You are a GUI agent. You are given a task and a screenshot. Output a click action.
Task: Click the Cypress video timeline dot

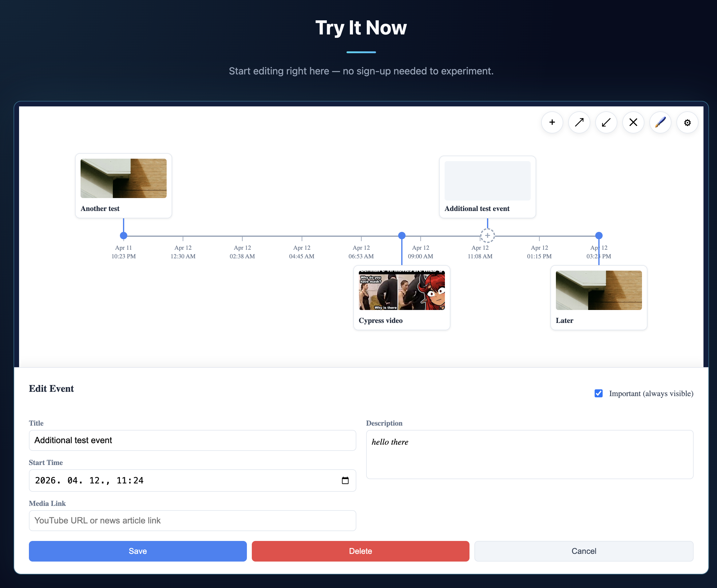402,235
